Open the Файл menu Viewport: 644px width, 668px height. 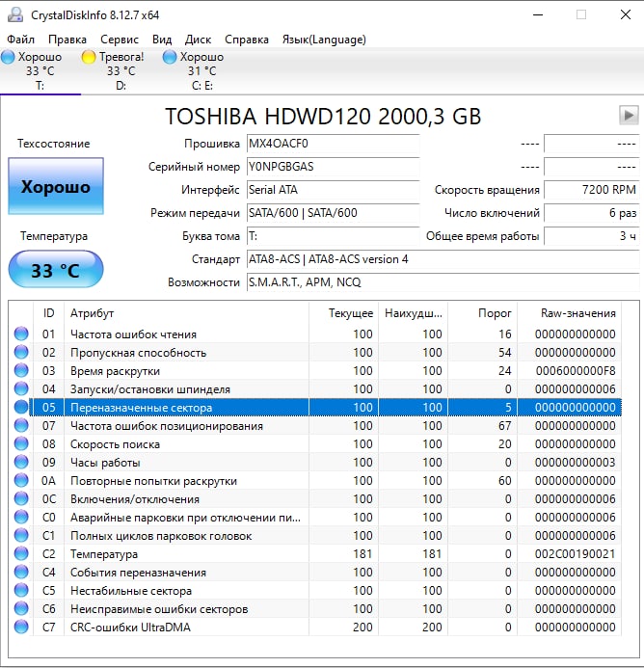coord(20,40)
